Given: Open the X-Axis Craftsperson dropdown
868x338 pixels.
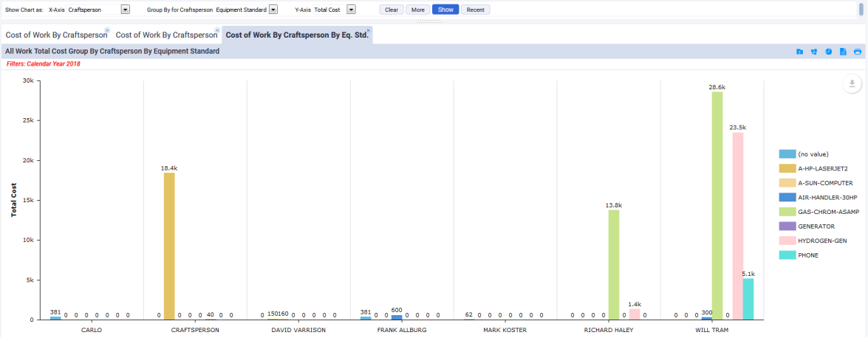Looking at the screenshot, I should 125,10.
